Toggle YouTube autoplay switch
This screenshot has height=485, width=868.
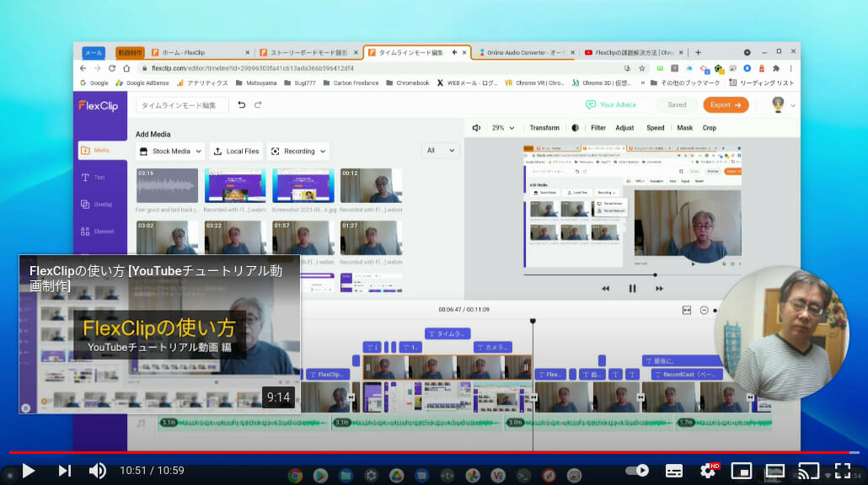point(637,471)
